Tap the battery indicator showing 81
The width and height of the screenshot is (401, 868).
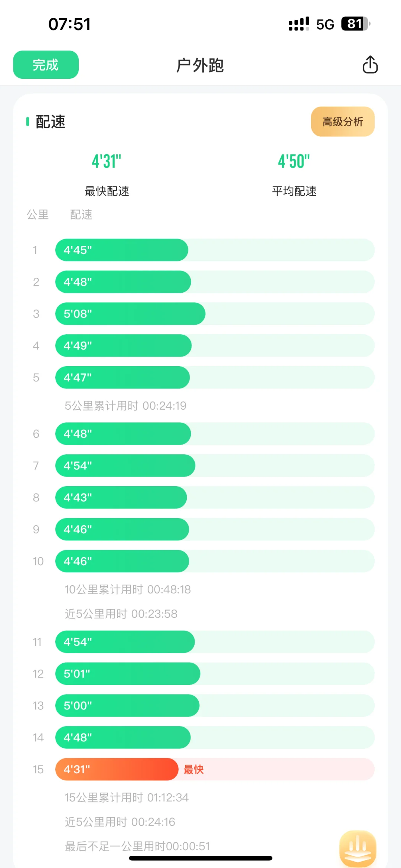click(355, 24)
